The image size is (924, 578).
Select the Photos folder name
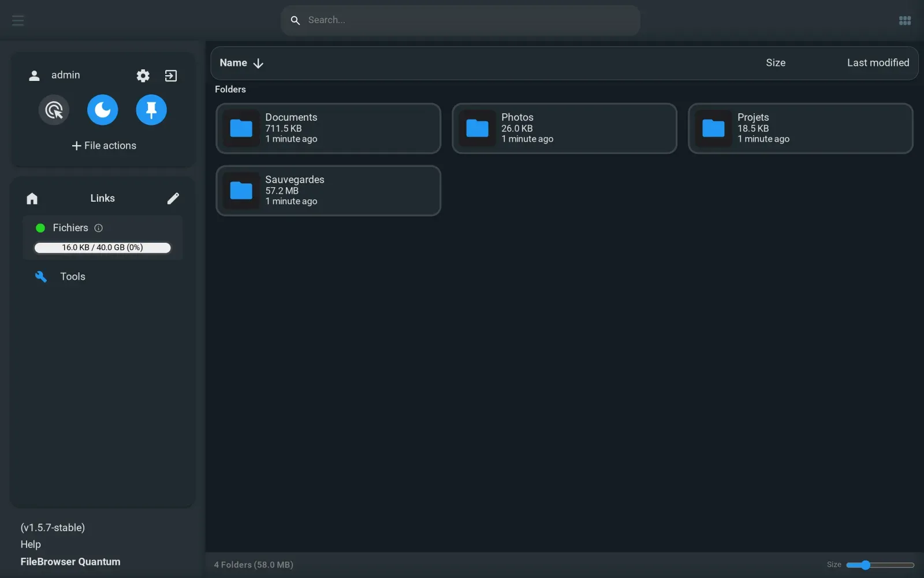pyautogui.click(x=517, y=117)
